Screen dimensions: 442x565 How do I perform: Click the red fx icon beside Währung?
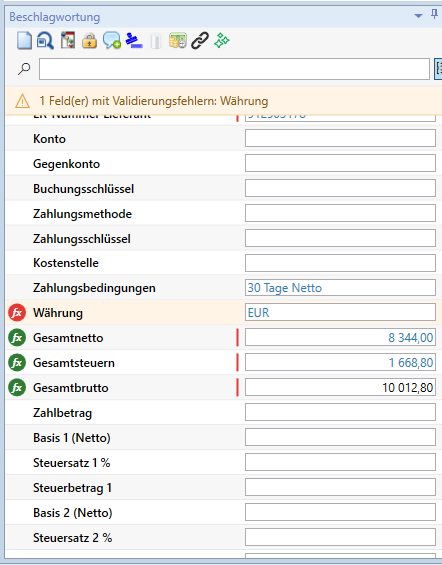(x=17, y=313)
